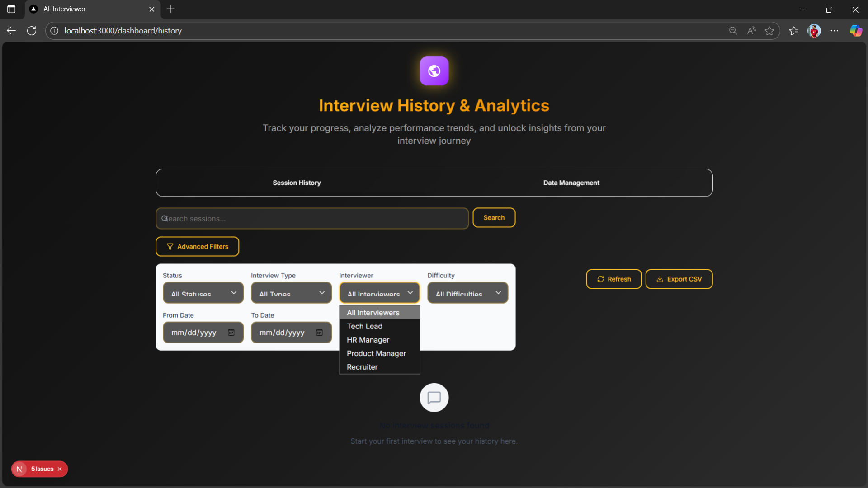This screenshot has width=868, height=488.
Task: Click the purple globe logo icon
Action: click(434, 71)
